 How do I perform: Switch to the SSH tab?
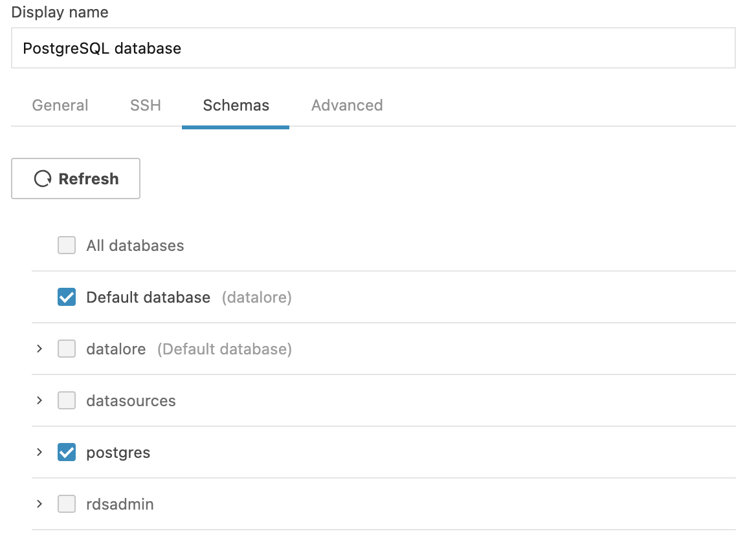[x=145, y=105]
